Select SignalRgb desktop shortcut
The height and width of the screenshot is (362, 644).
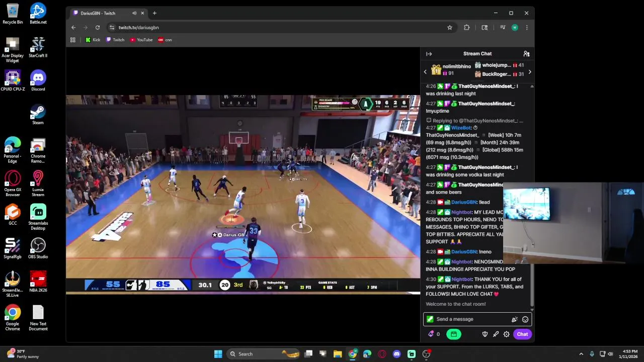click(13, 248)
